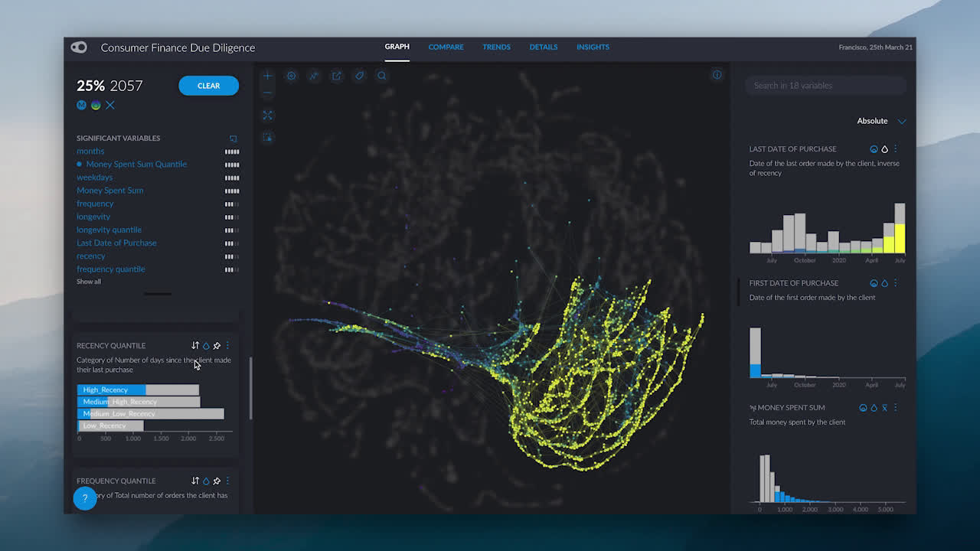Click the left panel vertical scrollbar
This screenshot has width=980, height=551.
pos(250,387)
